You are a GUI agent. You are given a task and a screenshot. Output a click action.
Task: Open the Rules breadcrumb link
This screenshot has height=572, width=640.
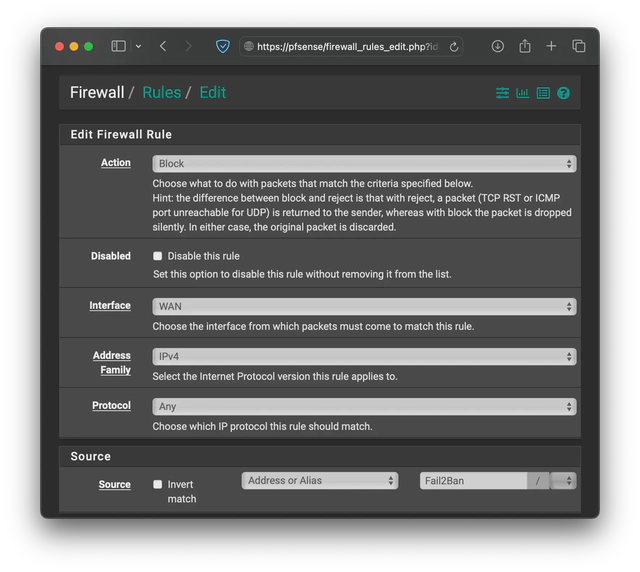coord(162,93)
